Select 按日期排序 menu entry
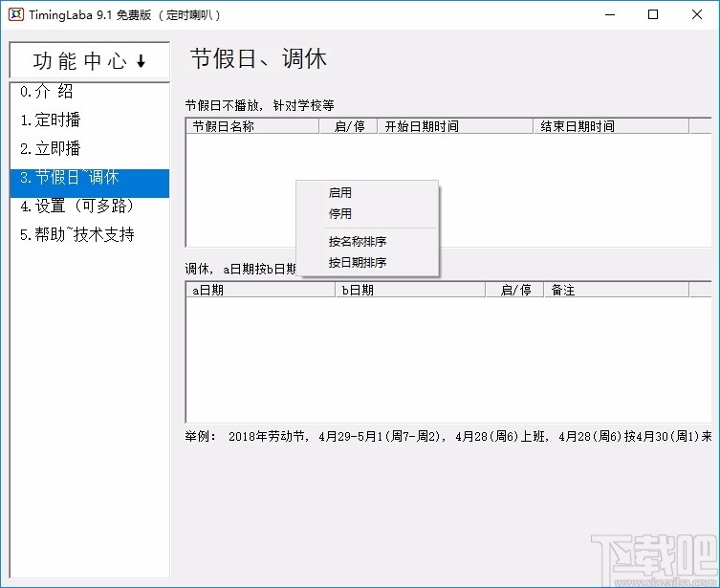Screen dimensions: 720x588 click(367, 263)
